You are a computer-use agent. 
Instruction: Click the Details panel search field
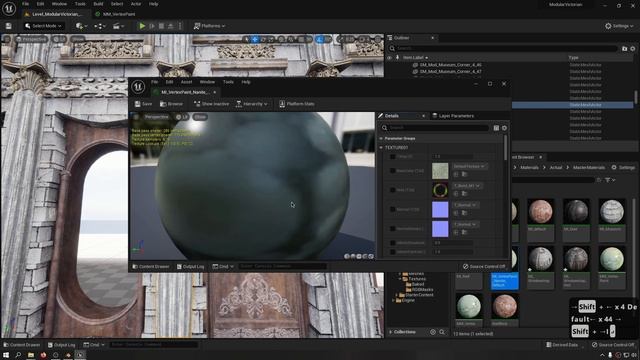[x=435, y=128]
